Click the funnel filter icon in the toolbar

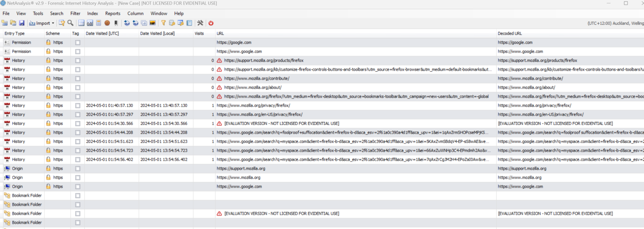point(164,23)
